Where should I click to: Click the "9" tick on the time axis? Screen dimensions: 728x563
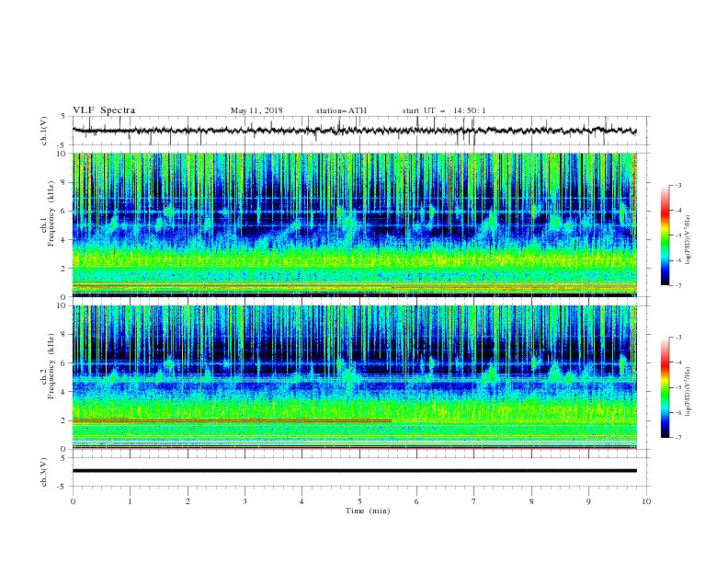[588, 501]
